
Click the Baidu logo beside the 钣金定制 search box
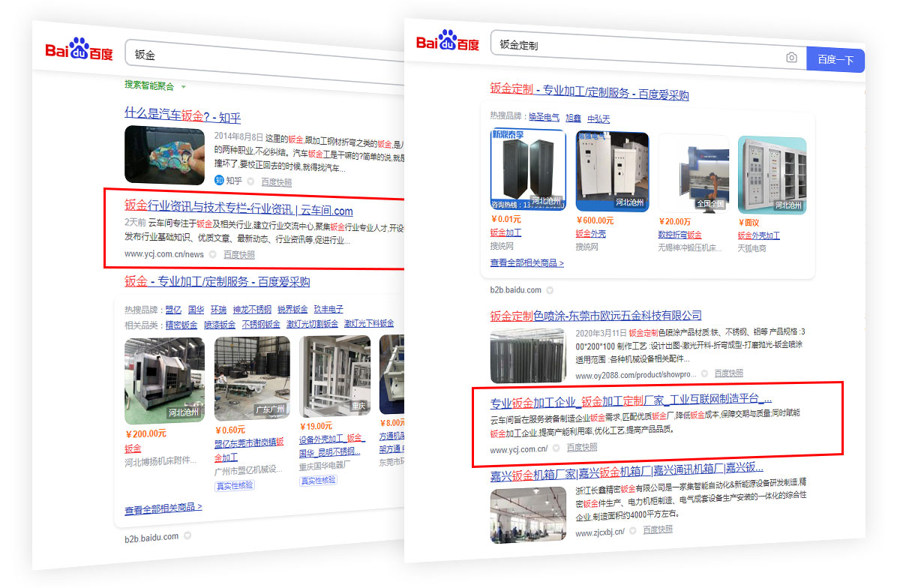pyautogui.click(x=448, y=41)
